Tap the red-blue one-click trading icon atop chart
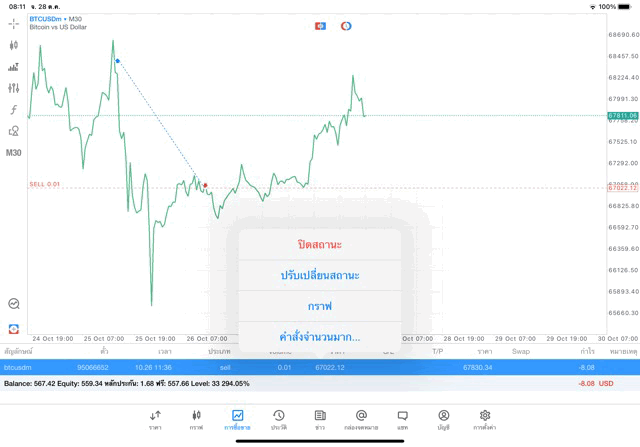Viewport: 640px width, 447px height. [320, 25]
